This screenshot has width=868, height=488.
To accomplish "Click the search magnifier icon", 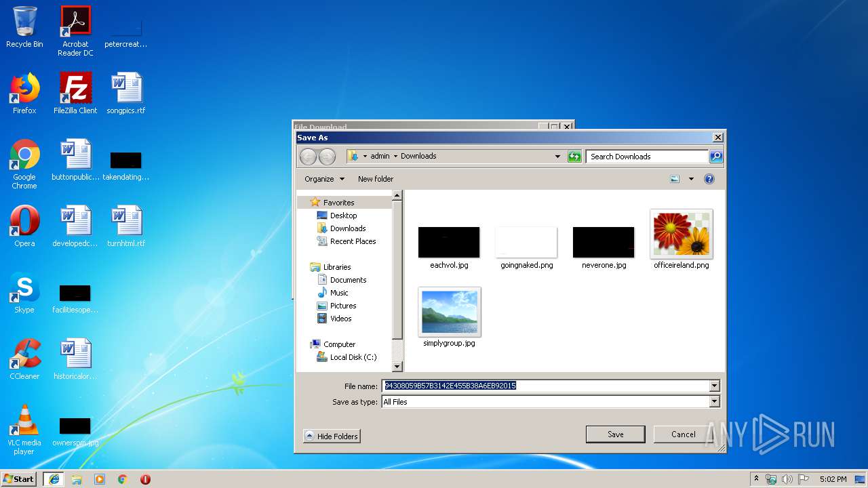I will pyautogui.click(x=716, y=157).
